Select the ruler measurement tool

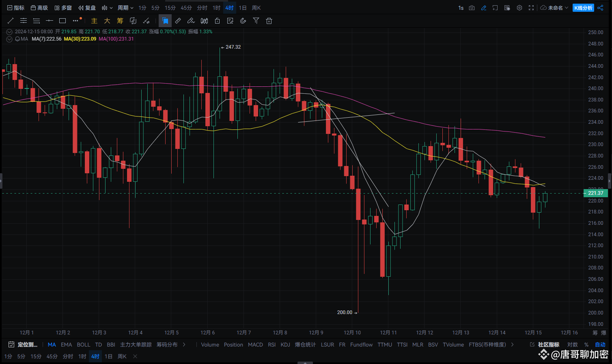coord(178,21)
